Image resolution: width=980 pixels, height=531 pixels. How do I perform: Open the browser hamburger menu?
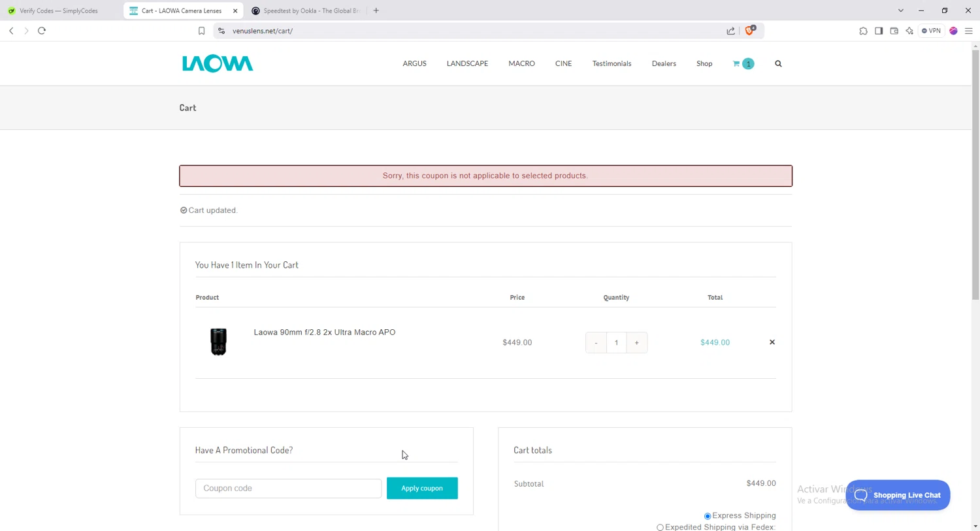point(969,31)
